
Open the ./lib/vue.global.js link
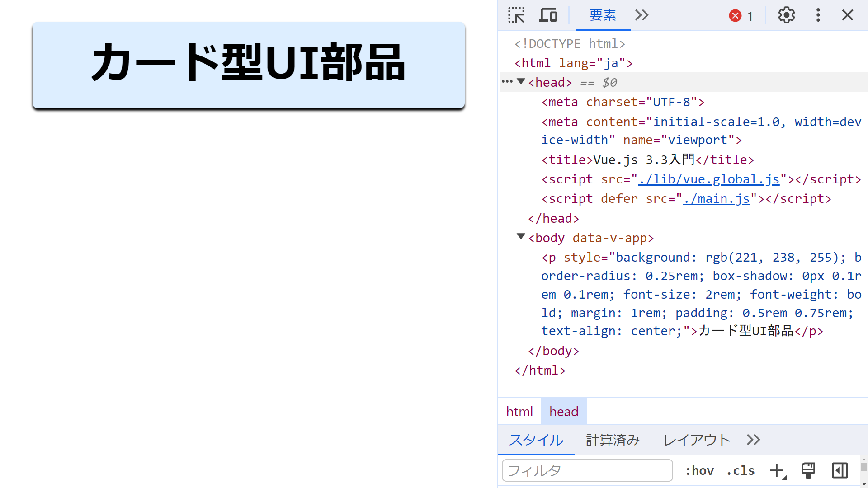(708, 179)
